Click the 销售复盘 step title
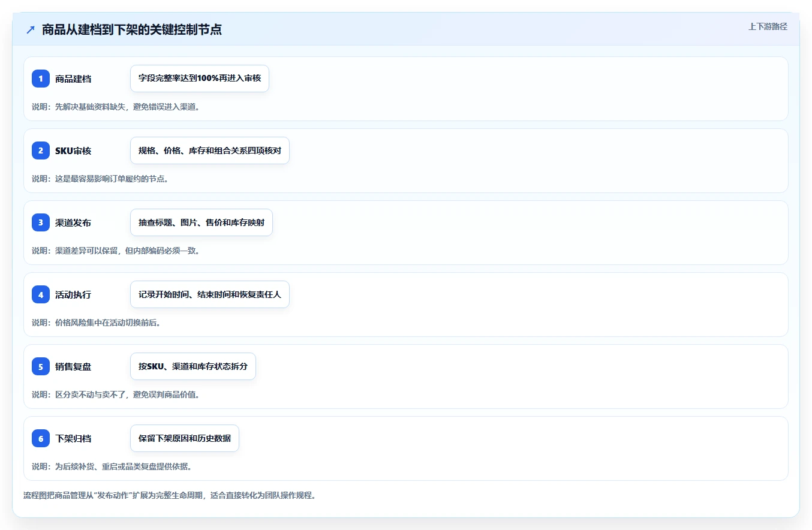Screen dimensions: 812x530 click(73, 367)
